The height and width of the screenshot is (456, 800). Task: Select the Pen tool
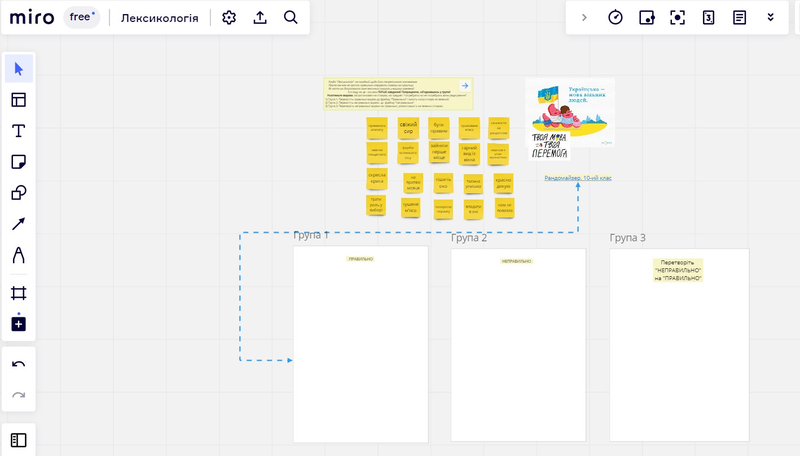point(19,255)
